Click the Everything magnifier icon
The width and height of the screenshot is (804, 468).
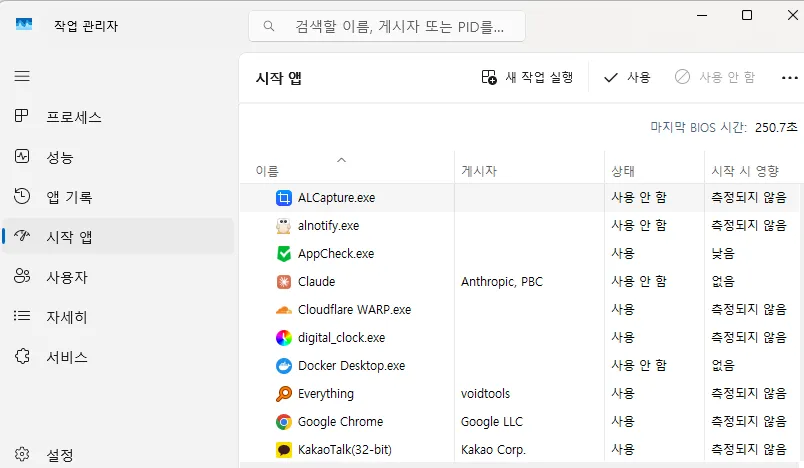click(x=284, y=394)
